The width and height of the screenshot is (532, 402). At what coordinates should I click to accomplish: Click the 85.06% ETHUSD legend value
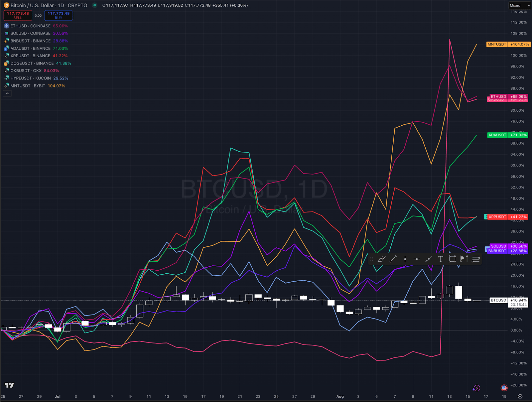click(x=60, y=26)
